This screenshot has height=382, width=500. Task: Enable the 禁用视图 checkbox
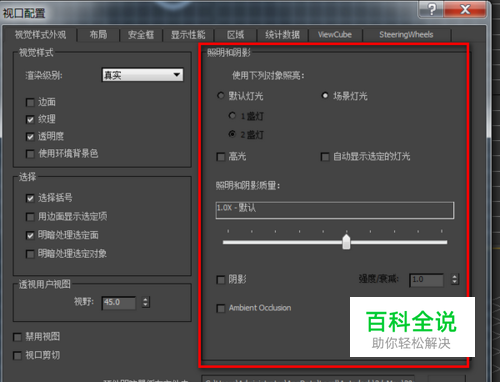pyautogui.click(x=17, y=337)
